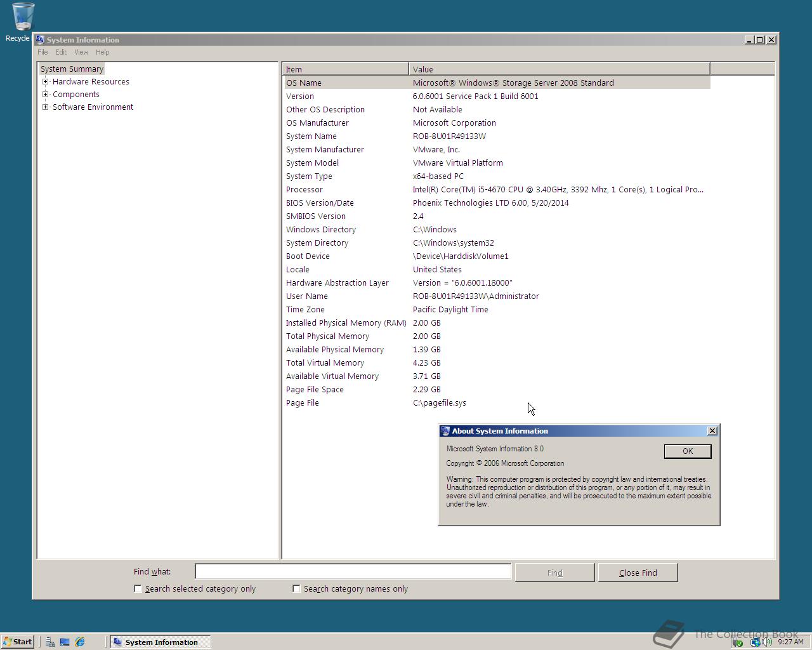
Task: Select the User Name row
Action: (x=497, y=296)
